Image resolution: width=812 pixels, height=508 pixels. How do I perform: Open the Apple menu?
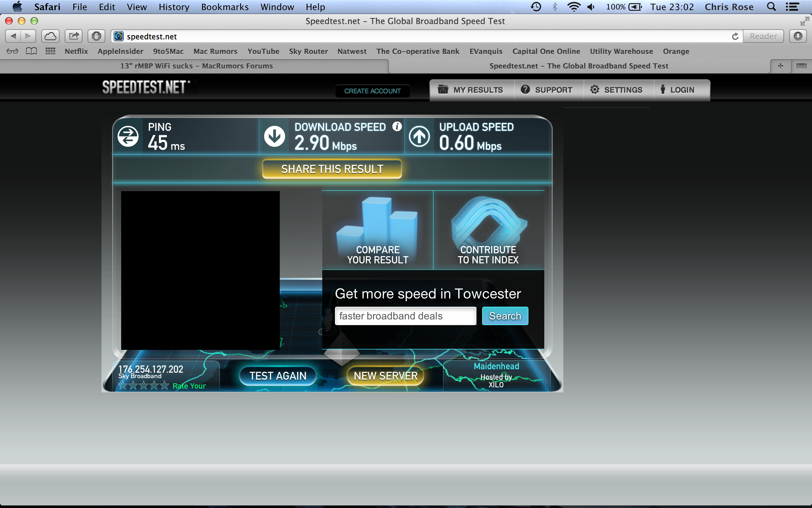click(17, 7)
